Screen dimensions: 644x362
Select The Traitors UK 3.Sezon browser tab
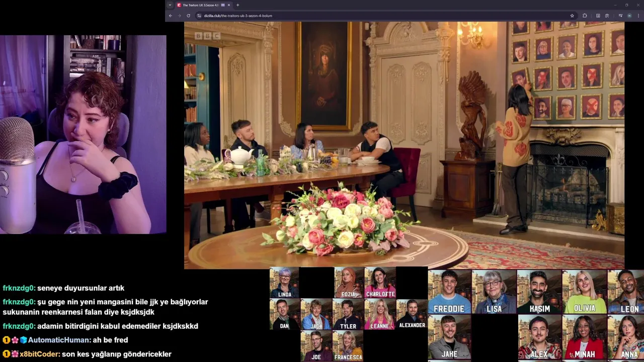tap(204, 5)
